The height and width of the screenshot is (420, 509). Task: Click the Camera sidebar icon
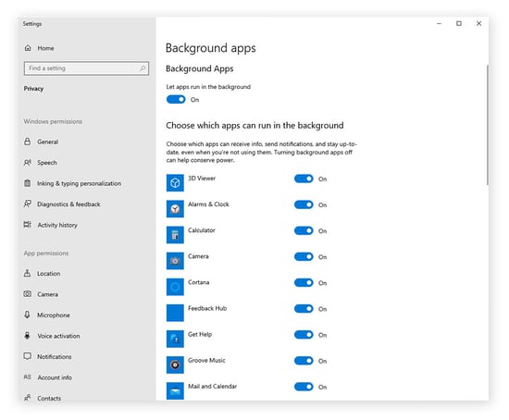point(27,294)
